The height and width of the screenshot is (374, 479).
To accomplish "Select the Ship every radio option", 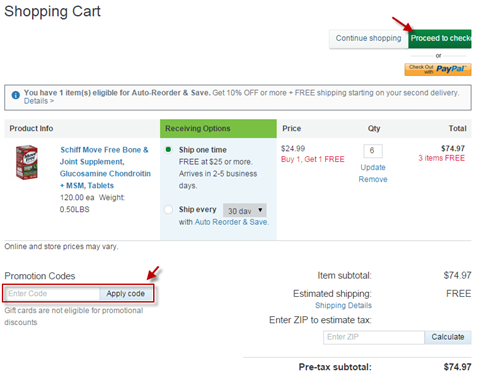I will (x=168, y=210).
